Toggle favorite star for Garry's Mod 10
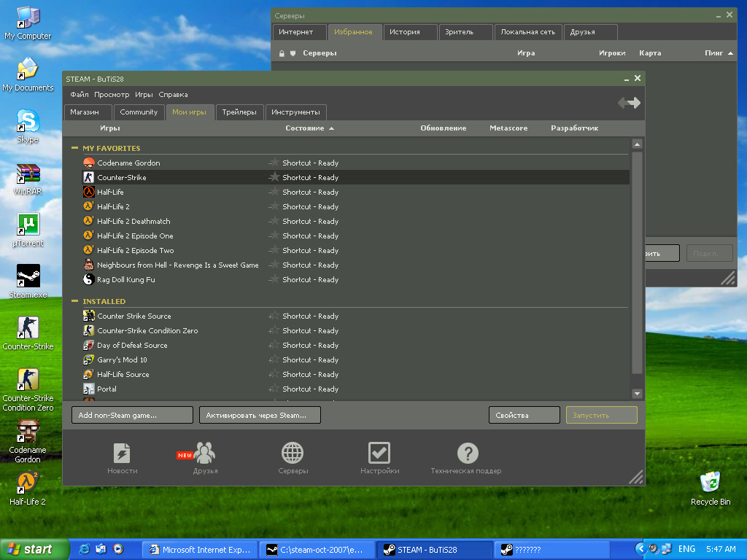This screenshot has height=560, width=747. [x=274, y=359]
